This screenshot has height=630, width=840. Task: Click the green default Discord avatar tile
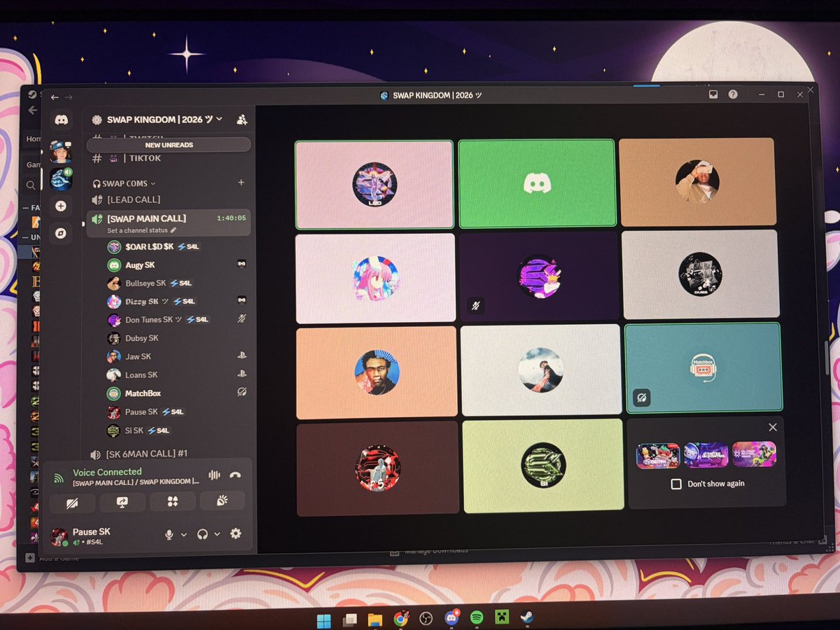tap(537, 183)
